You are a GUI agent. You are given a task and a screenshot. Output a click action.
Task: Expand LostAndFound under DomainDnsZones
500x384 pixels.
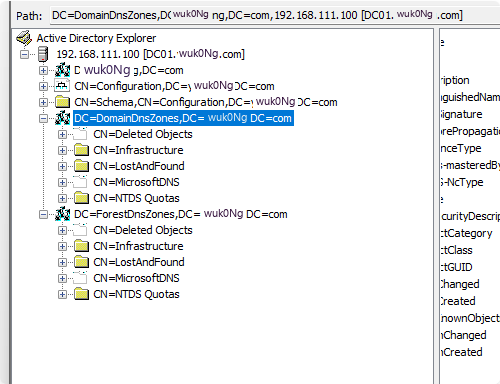pyautogui.click(x=62, y=166)
